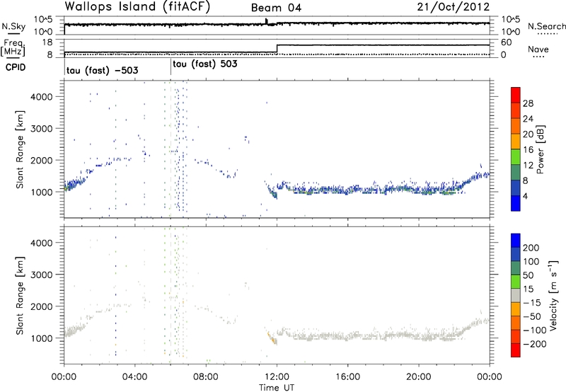Click the "N.Sky" legend label
Viewport: 566px width, 392px height.
(x=13, y=26)
